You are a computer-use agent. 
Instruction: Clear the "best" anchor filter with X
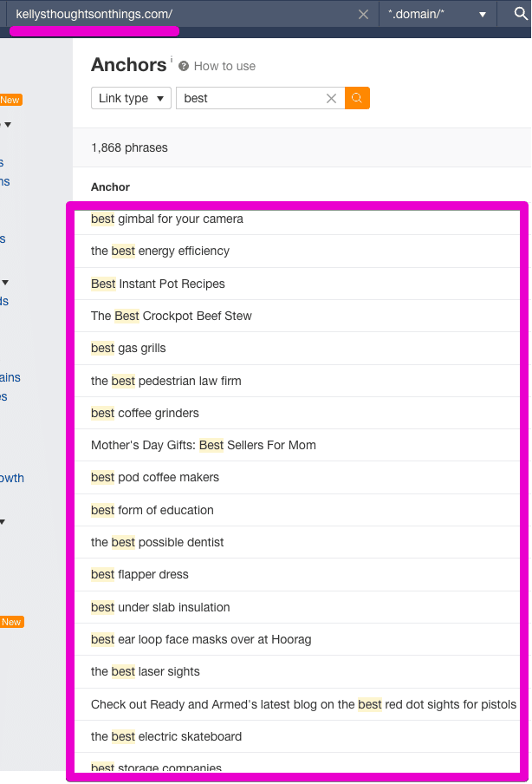(x=331, y=98)
